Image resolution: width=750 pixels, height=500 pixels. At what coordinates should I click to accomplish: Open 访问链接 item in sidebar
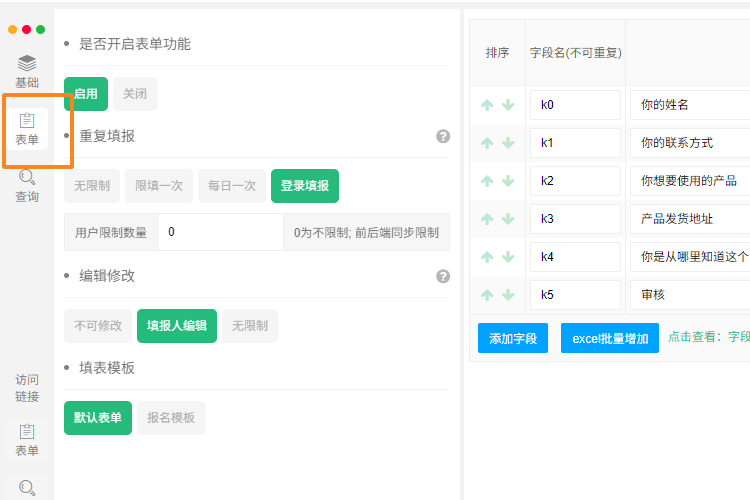27,388
